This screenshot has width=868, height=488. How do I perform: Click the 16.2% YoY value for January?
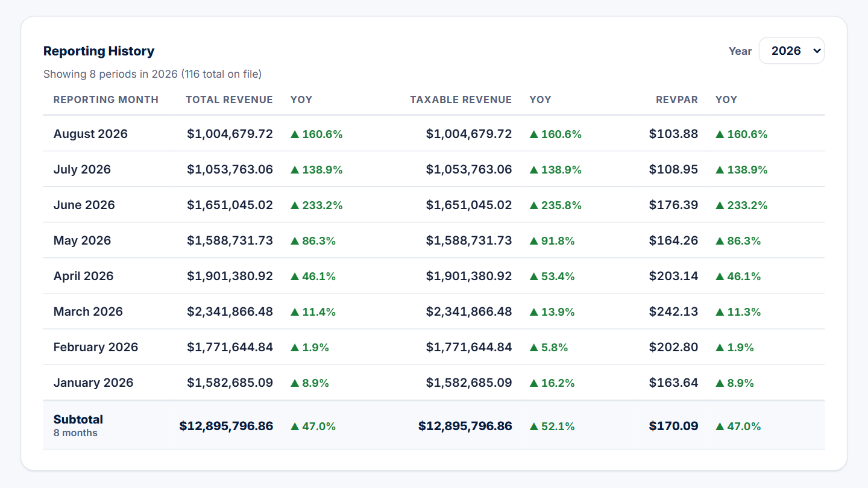552,383
